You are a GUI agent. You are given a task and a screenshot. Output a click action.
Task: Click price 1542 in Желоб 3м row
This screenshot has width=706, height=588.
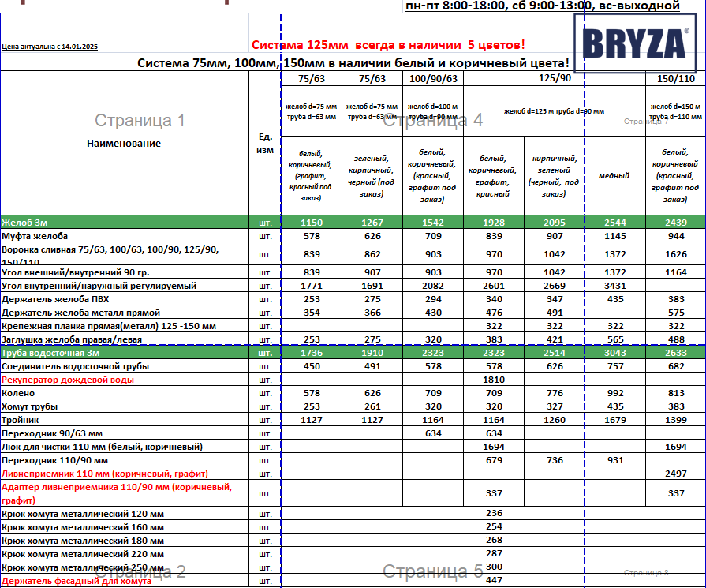(x=433, y=222)
